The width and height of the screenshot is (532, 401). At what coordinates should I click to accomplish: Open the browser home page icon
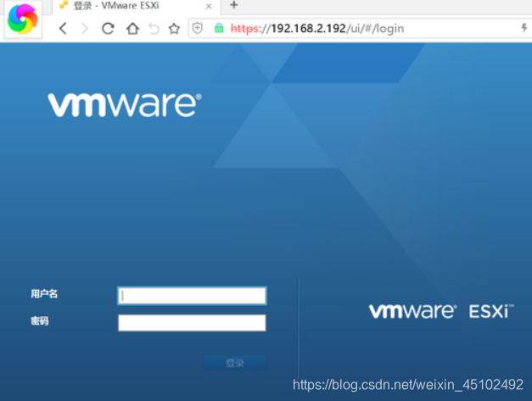(132, 29)
